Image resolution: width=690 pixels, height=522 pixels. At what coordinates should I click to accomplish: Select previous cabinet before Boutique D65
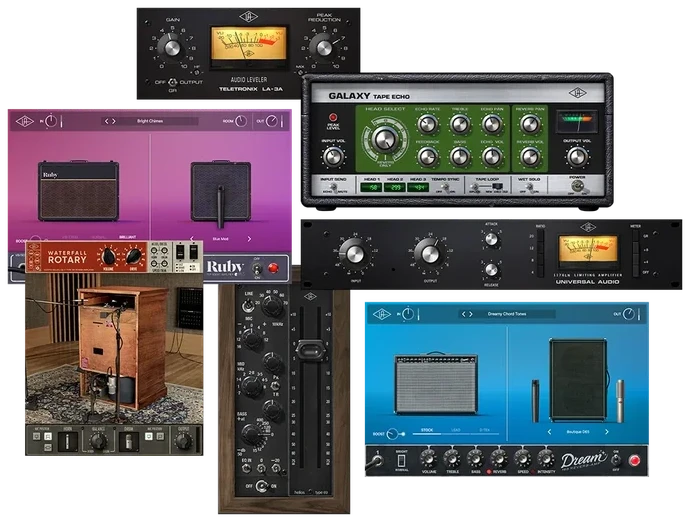550,432
